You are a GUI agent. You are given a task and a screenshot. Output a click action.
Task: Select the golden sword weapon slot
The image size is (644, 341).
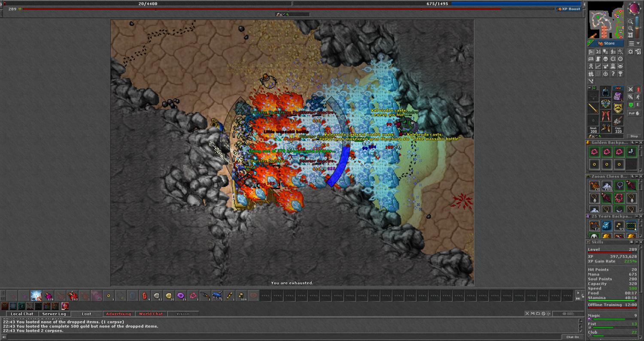tap(593, 108)
